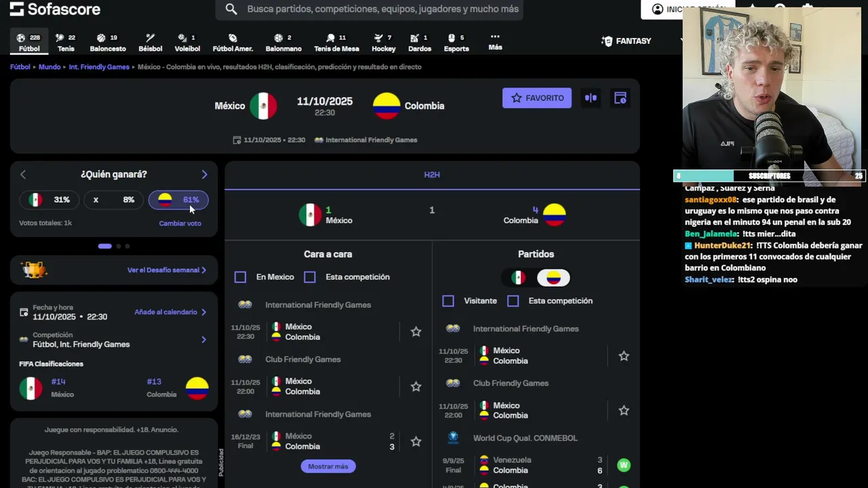Open the Baloncesto sport tab
The image size is (868, 488).
coord(108,43)
